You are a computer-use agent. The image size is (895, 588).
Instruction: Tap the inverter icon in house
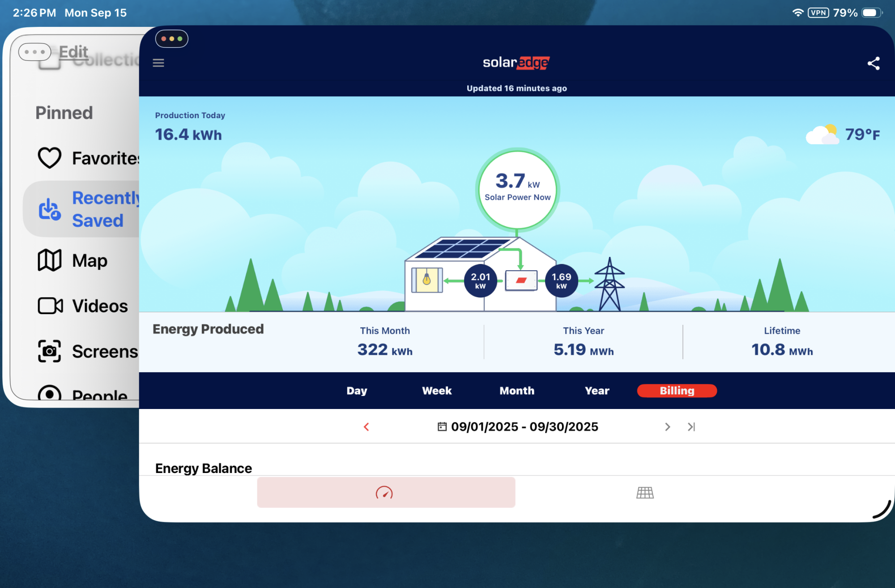click(521, 281)
